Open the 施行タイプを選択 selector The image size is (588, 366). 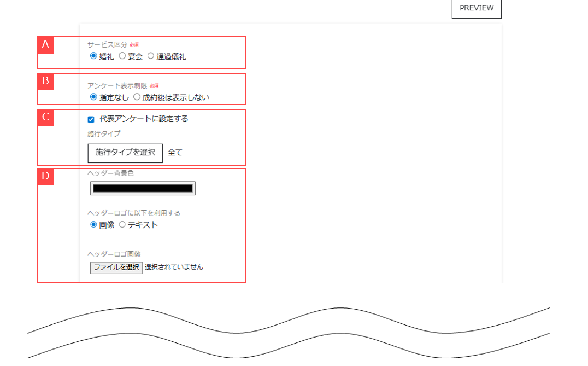pos(125,153)
